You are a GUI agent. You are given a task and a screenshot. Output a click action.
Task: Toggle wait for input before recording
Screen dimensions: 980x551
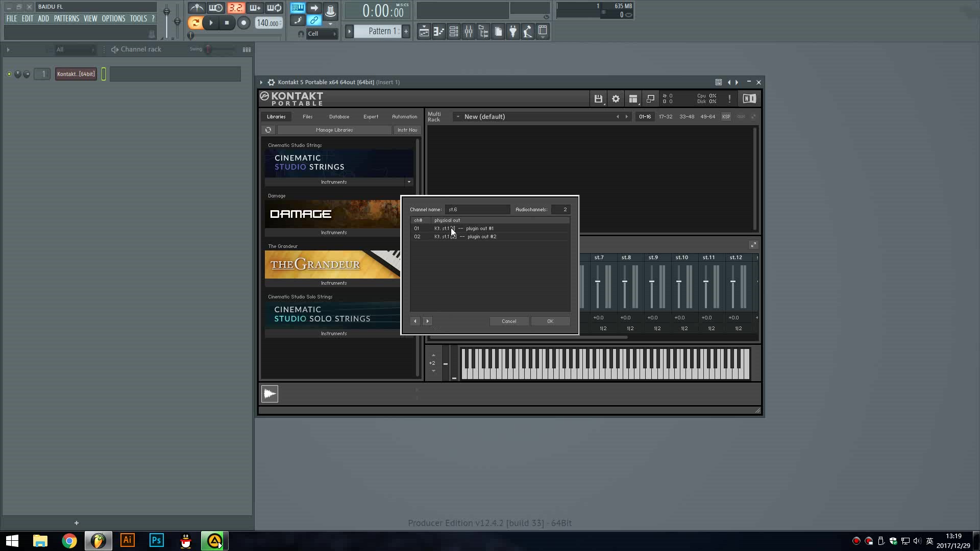click(216, 8)
